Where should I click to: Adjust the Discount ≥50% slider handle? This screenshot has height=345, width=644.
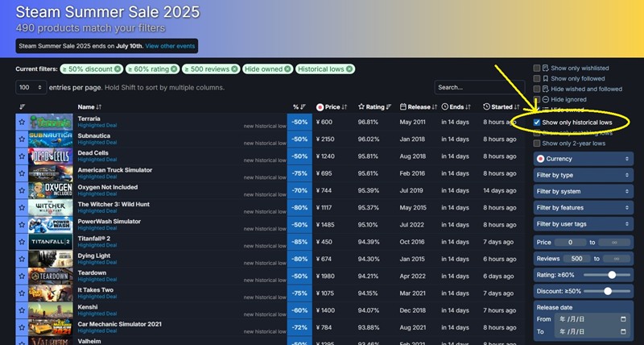point(608,291)
